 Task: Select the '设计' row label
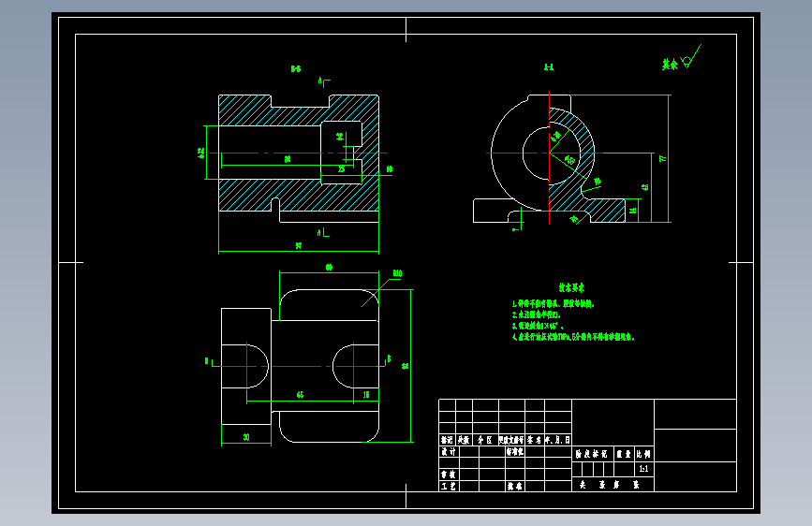(x=449, y=451)
